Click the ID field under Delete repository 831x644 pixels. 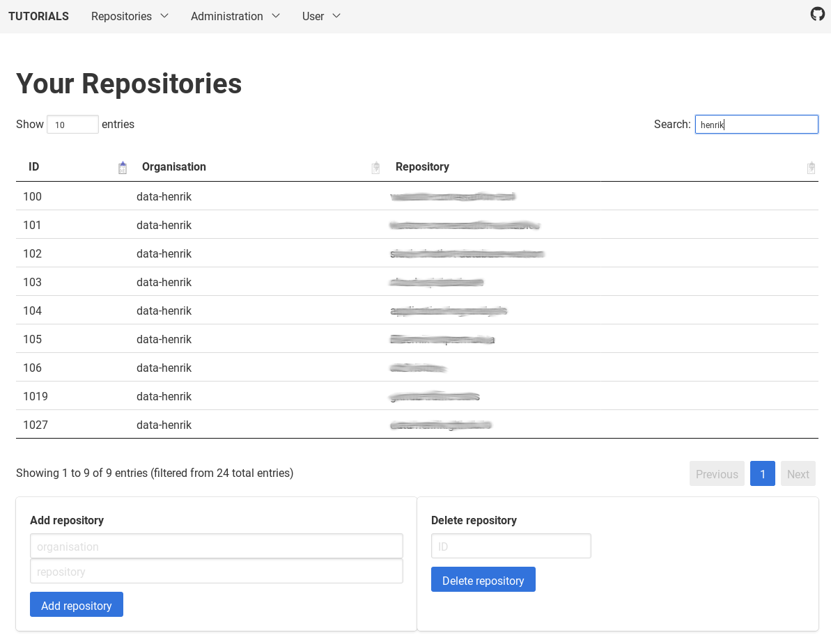[511, 545]
